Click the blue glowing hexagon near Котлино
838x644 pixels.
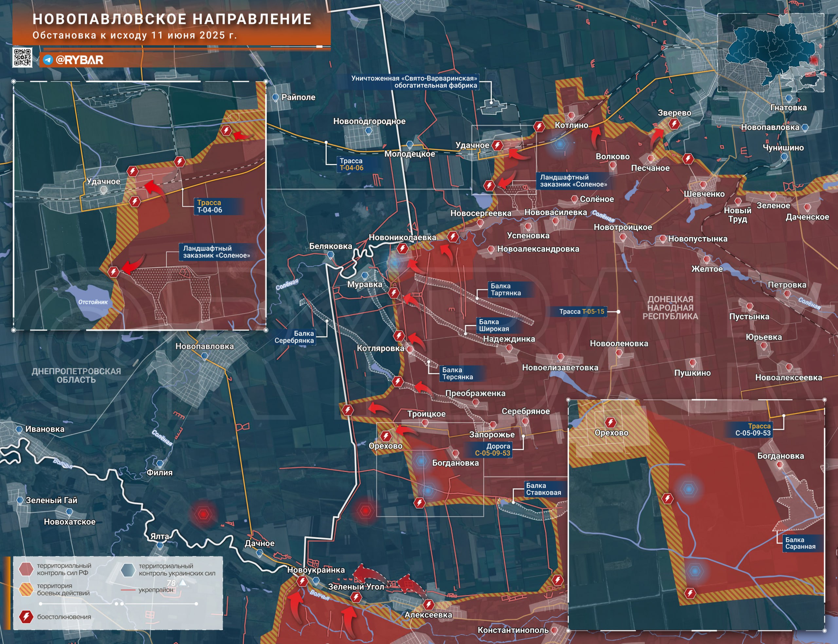click(560, 144)
